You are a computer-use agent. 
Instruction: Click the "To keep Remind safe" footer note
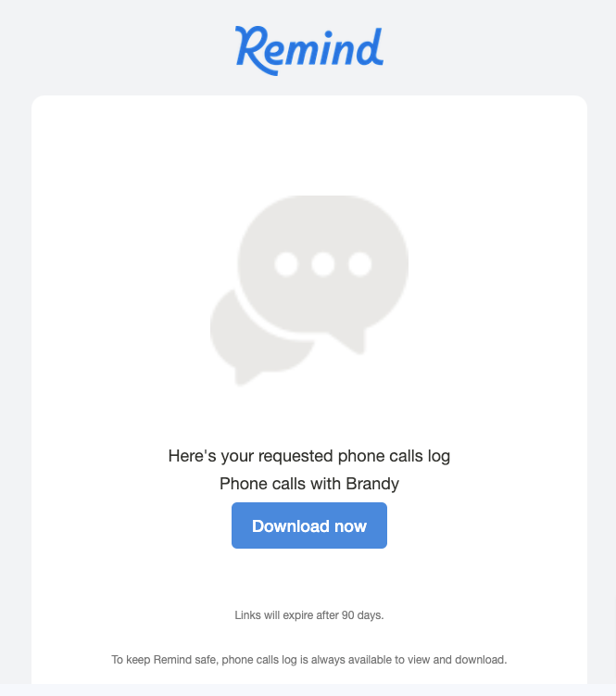pos(308,660)
